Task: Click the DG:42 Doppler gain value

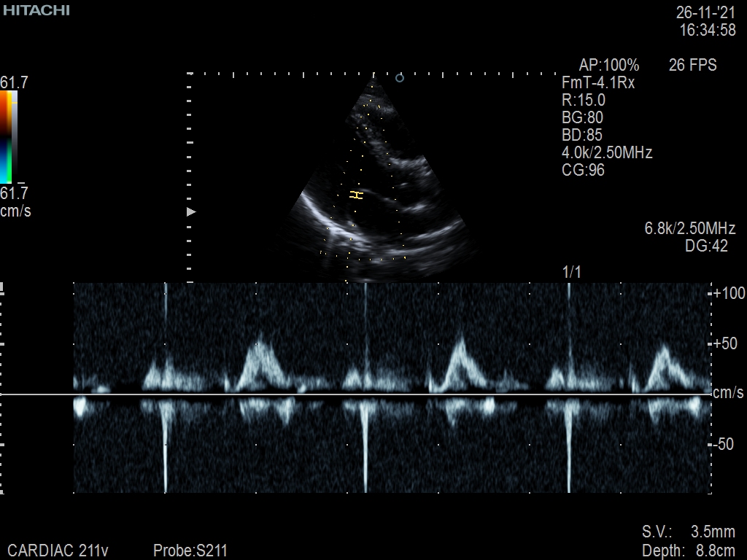Action: pyautogui.click(x=706, y=246)
